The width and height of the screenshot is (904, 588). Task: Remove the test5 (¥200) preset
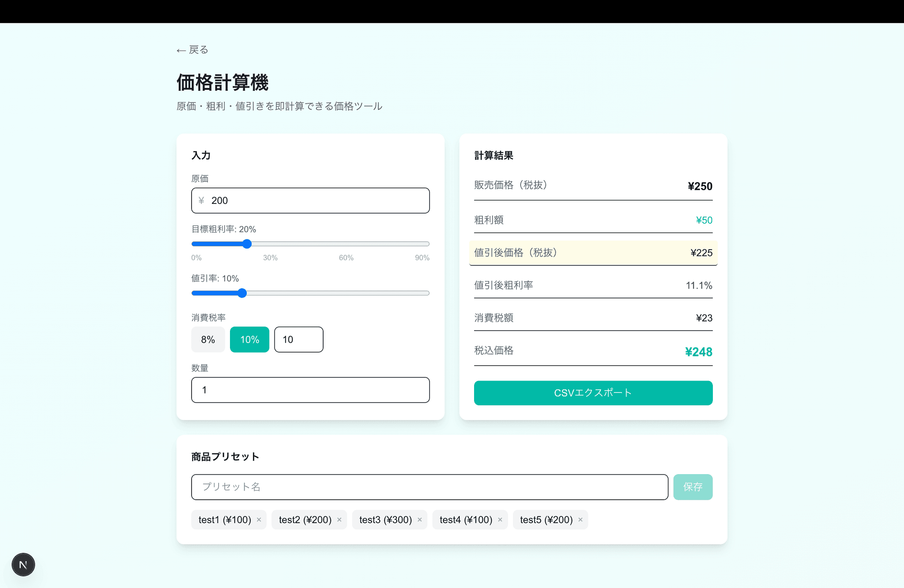(580, 520)
